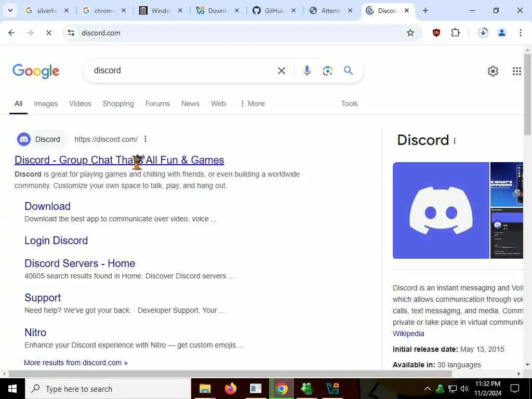Viewport: 532px width, 399px height.
Task: Switch to Web results
Action: [219, 103]
